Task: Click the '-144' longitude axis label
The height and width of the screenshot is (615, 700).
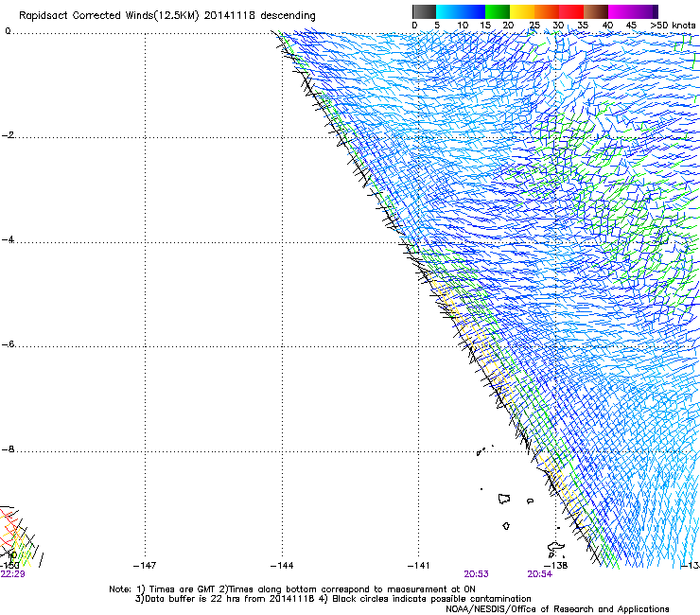Action: (x=282, y=566)
